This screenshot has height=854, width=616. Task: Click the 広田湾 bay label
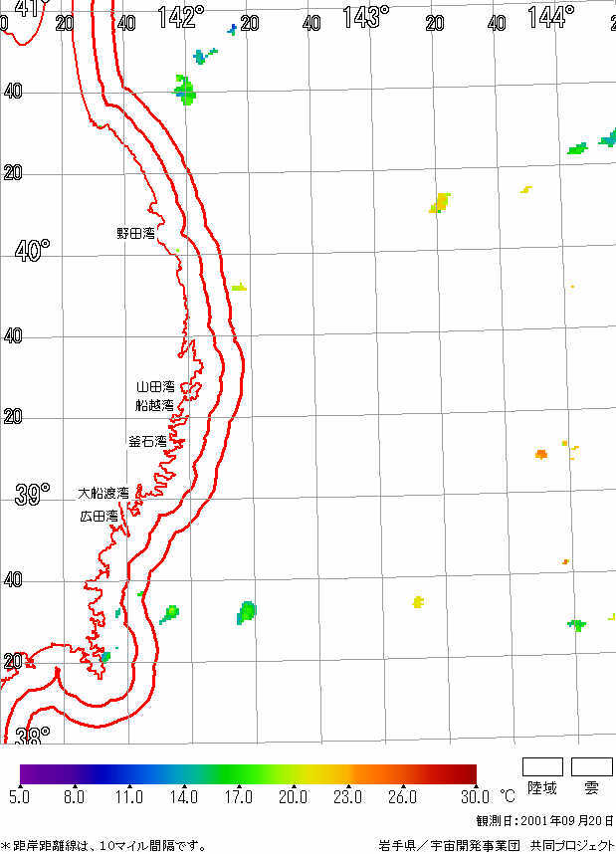99,516
